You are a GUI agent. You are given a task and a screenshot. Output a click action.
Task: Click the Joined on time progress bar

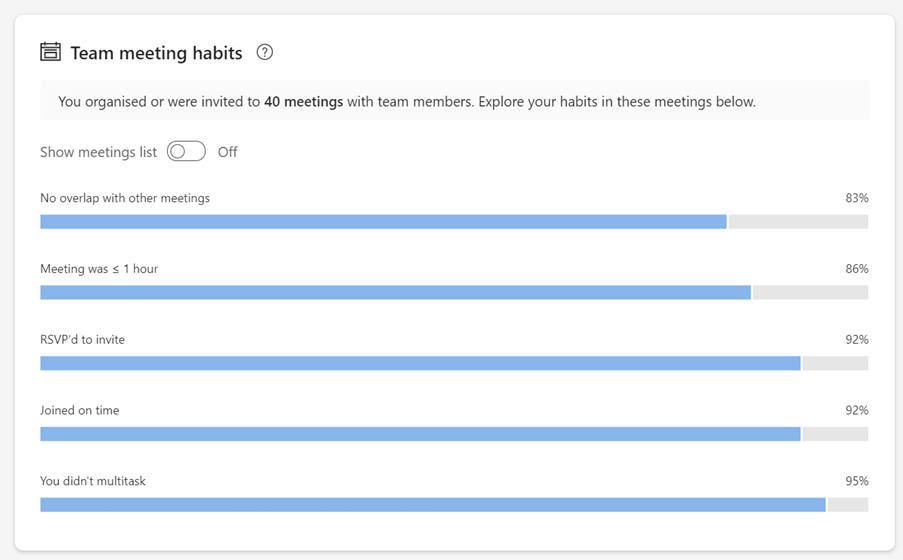coord(453,434)
